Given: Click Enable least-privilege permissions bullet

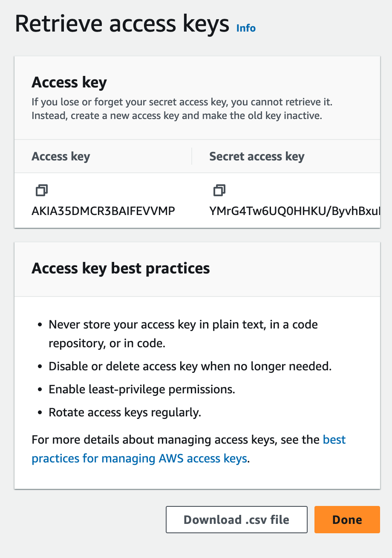Looking at the screenshot, I should 142,389.
